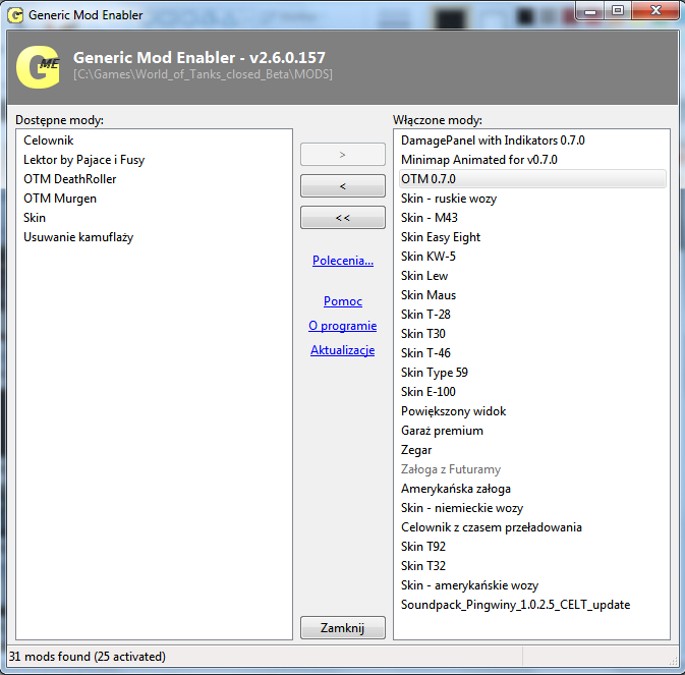Select Amerykańska załoga mod

pyautogui.click(x=456, y=489)
